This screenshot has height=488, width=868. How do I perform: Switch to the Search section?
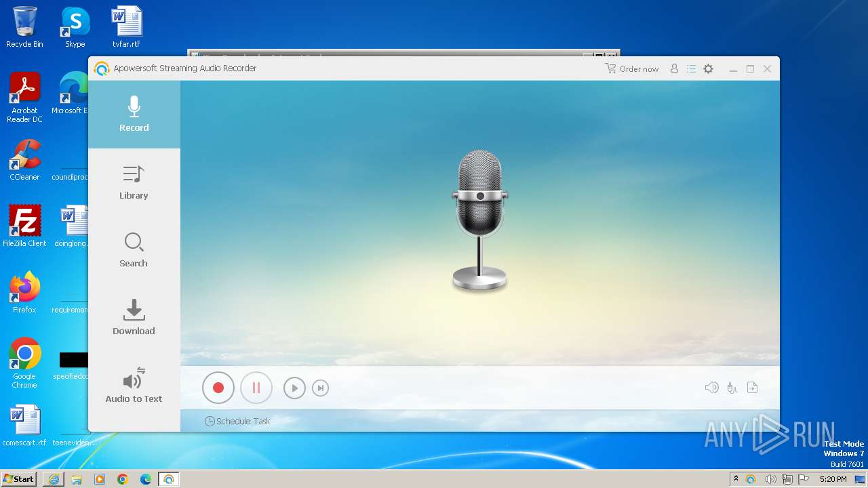134,250
